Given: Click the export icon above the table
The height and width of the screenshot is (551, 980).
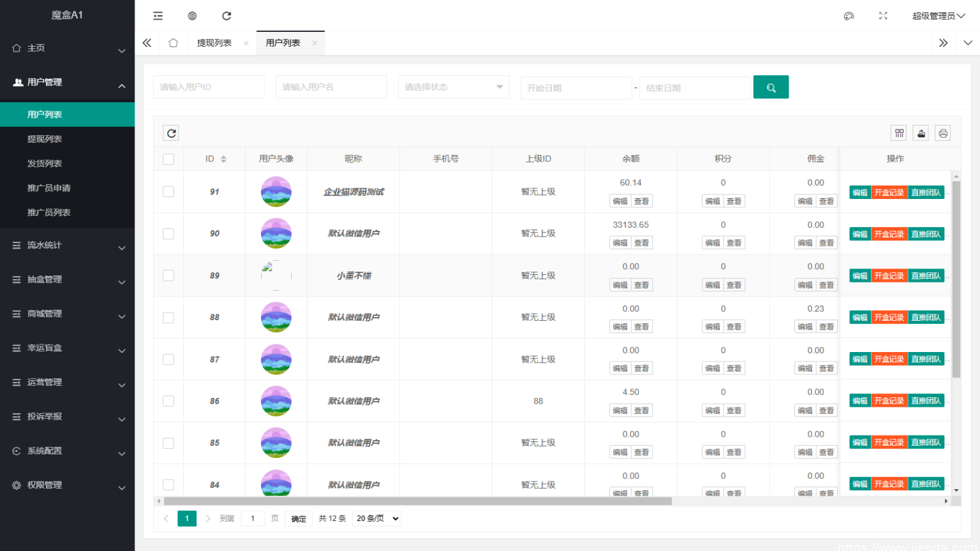Looking at the screenshot, I should [921, 133].
